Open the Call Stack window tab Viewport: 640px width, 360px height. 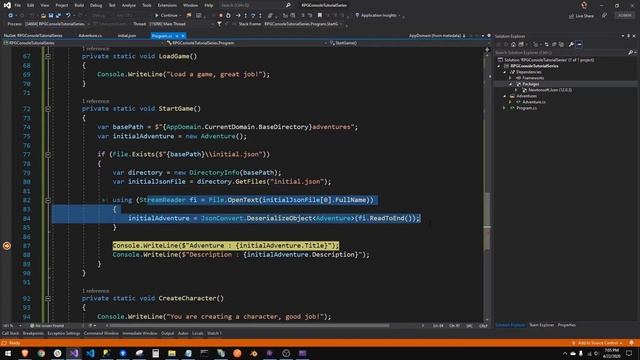[x=11, y=333]
